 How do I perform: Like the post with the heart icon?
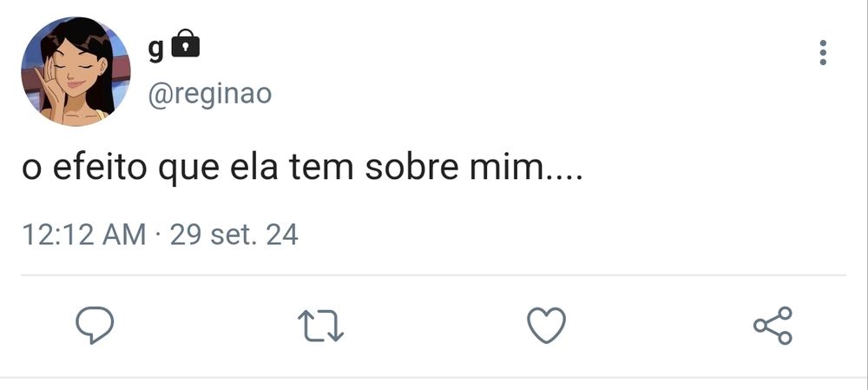point(547,326)
